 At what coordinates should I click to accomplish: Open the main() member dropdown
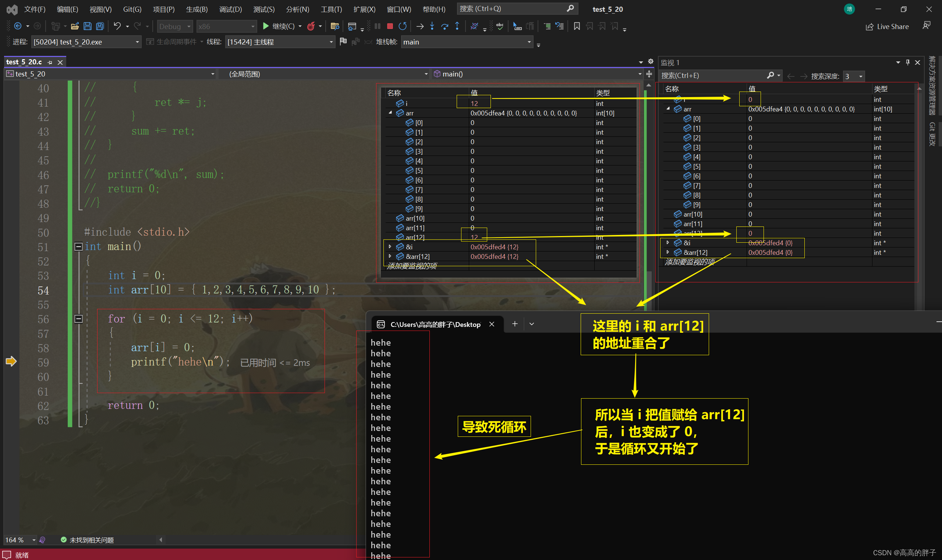click(537, 74)
